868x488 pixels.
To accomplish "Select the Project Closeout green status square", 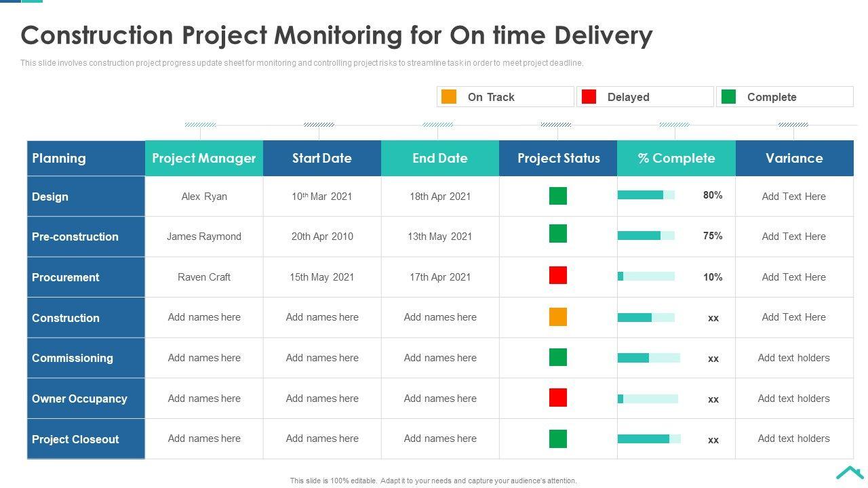I will [557, 439].
